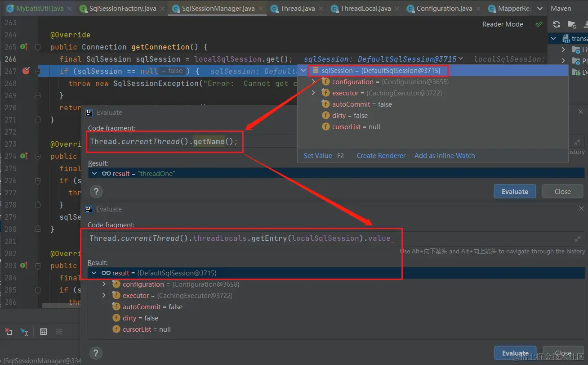The image size is (588, 365).
Task: Close the SqlSessionFactory.java tab
Action: point(162,9)
